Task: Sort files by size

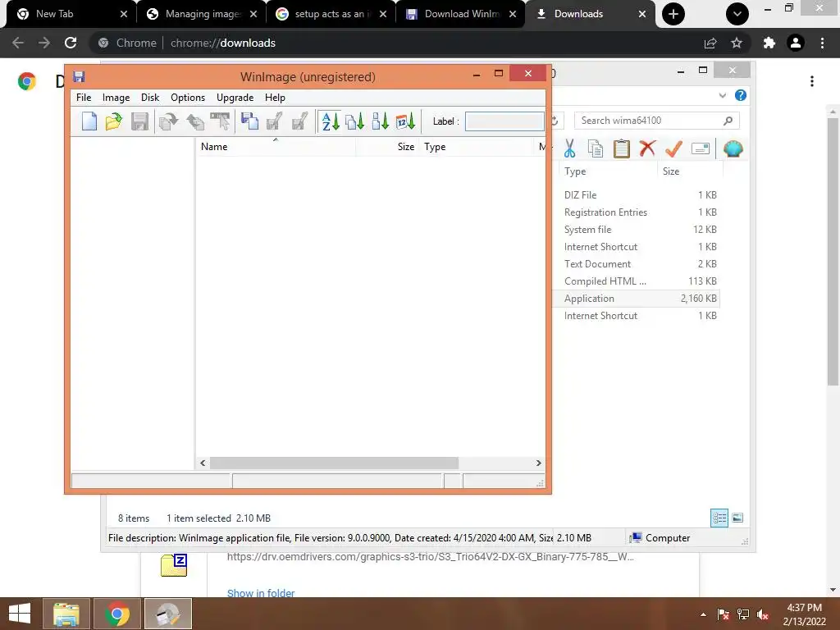Action: [x=380, y=121]
